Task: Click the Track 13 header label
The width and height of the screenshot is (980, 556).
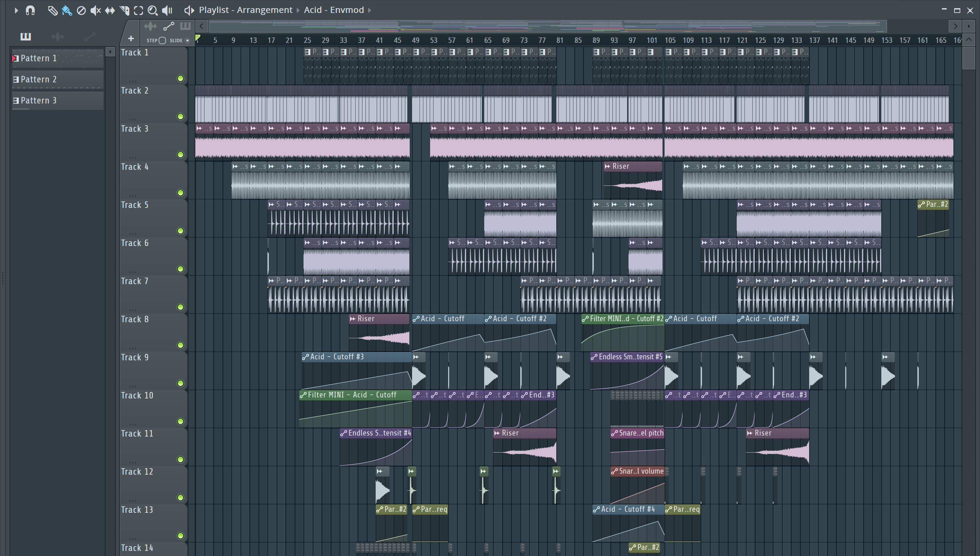Action: point(137,510)
